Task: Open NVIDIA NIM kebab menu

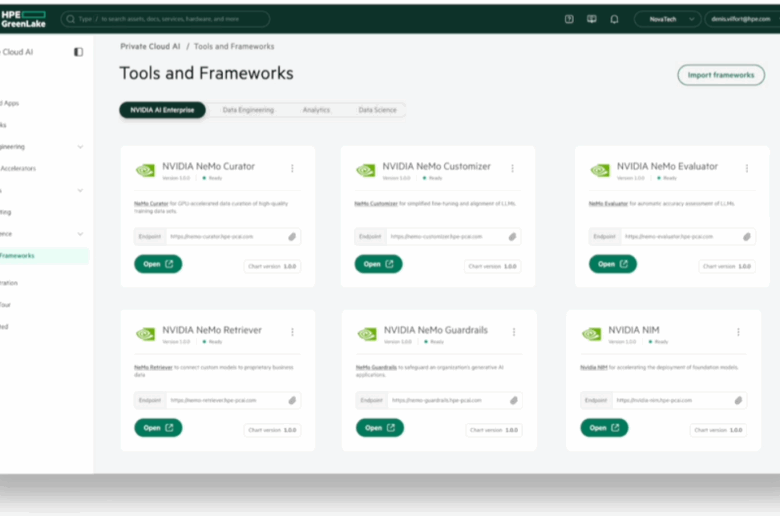Action: [738, 332]
